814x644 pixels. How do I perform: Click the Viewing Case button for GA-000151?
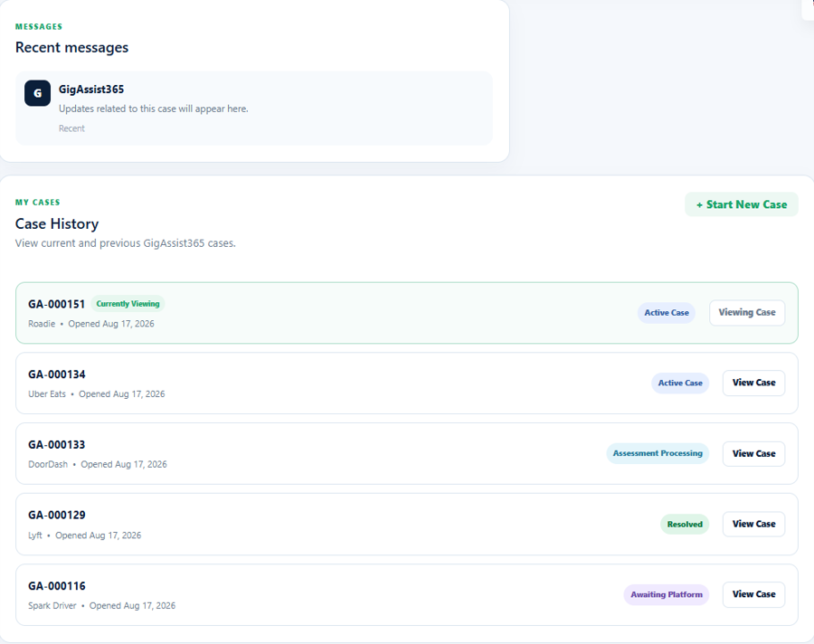[x=747, y=313]
